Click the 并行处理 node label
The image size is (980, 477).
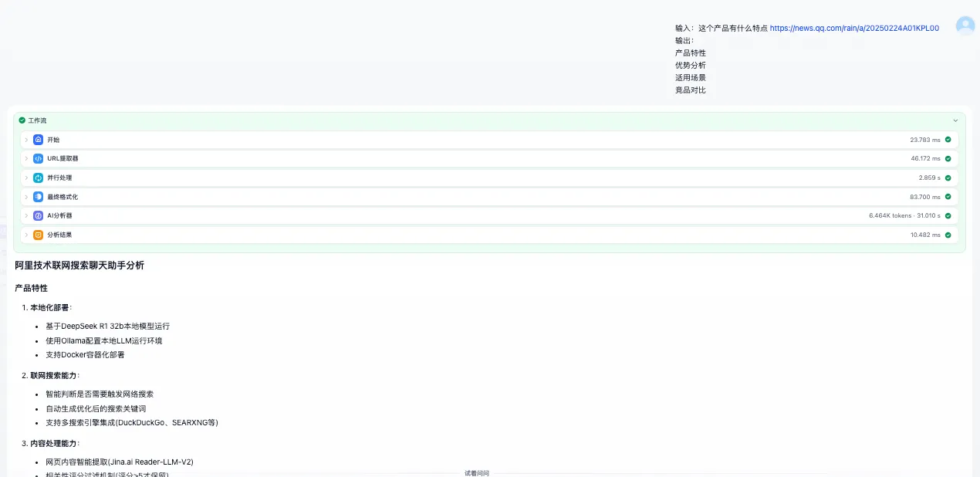pyautogui.click(x=59, y=178)
